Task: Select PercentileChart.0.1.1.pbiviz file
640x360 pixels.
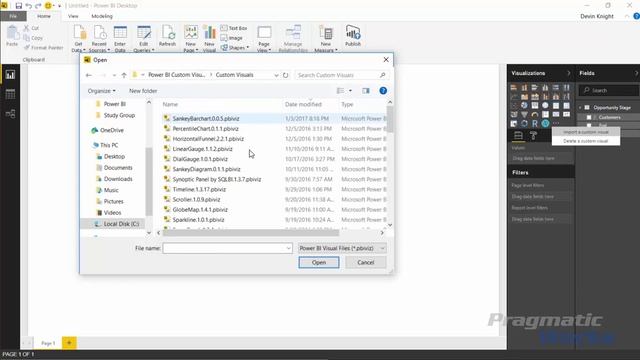Action: point(205,129)
